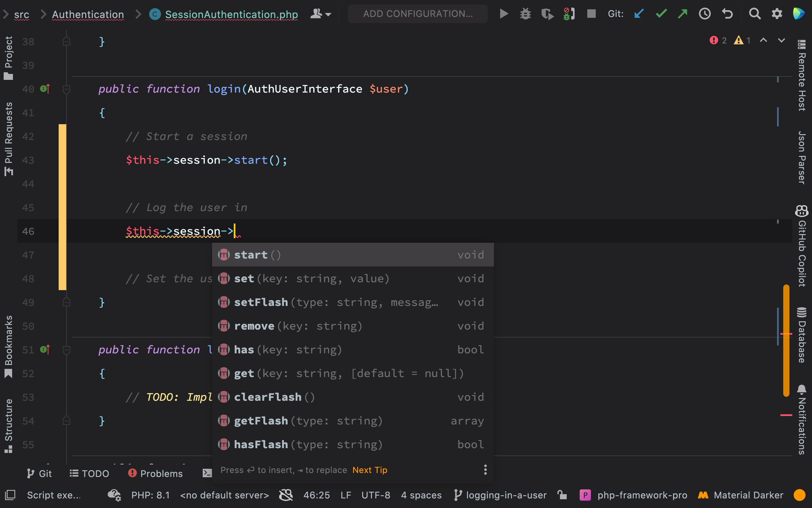Click the listen for PHP debug connections icon
The height and width of the screenshot is (508, 812).
[x=569, y=14]
